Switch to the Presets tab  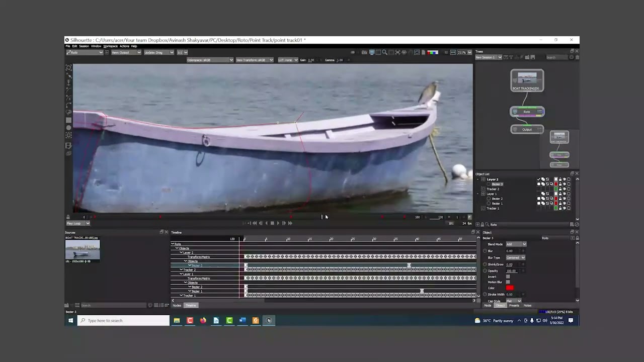coord(514,305)
